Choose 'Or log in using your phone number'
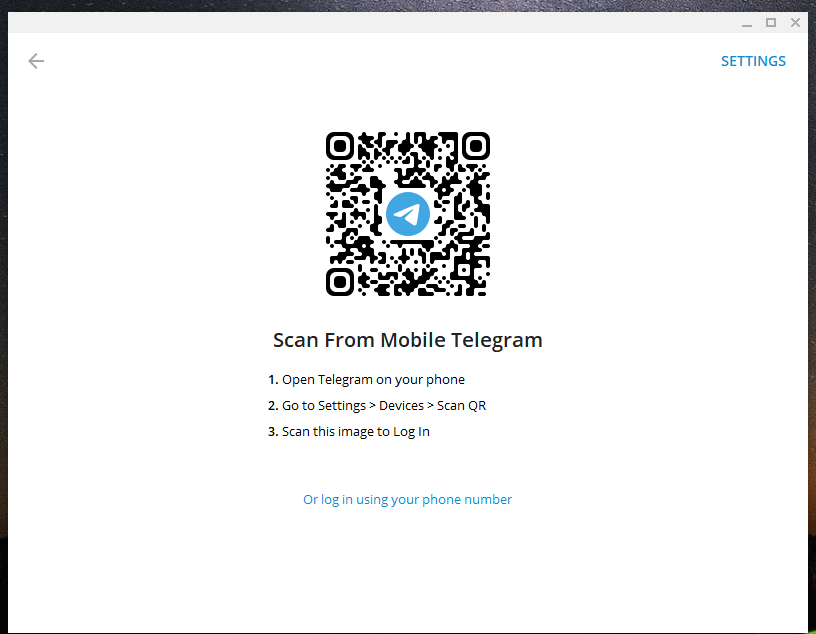The width and height of the screenshot is (816, 634). click(x=407, y=499)
